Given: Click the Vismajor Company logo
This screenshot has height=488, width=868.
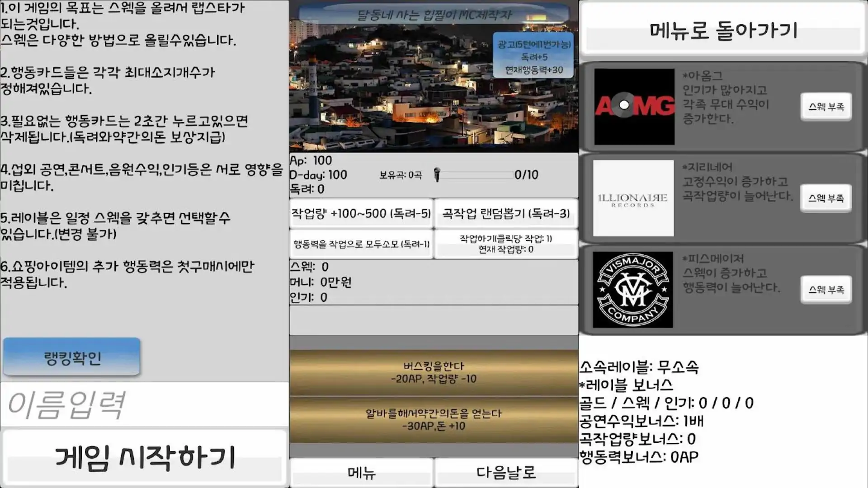Looking at the screenshot, I should [x=632, y=290].
